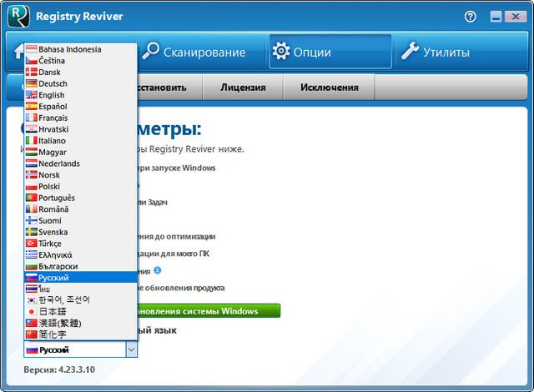
Task: Switch to the Исключения tab
Action: 329,87
